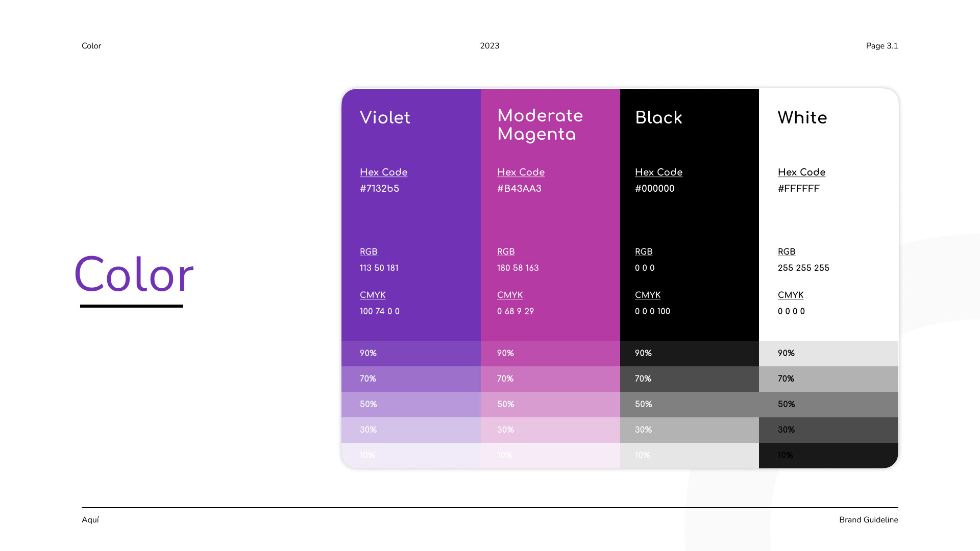This screenshot has height=551, width=980.
Task: Select the #7132b5 hex value text
Action: click(x=379, y=189)
